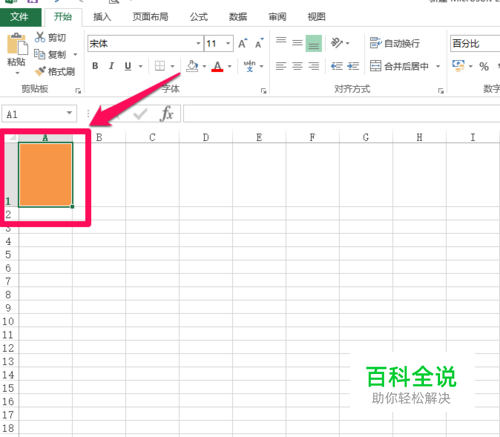Toggle italic formatting
Screen dimensions: 500x437
click(111, 66)
